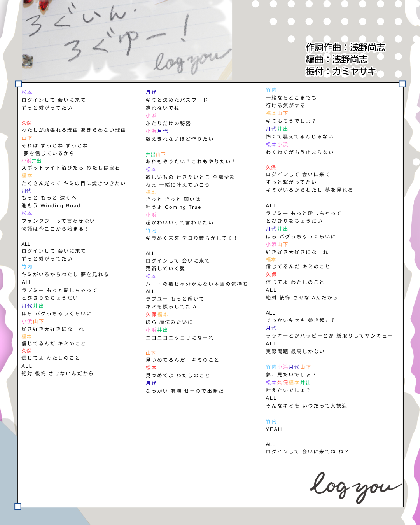420x525 pixels.
Task: Select the handwritten note photo in header
Action: (127, 40)
